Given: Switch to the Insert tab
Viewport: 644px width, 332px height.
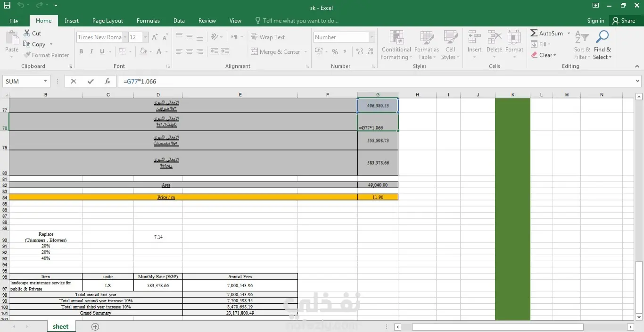Looking at the screenshot, I should (72, 21).
